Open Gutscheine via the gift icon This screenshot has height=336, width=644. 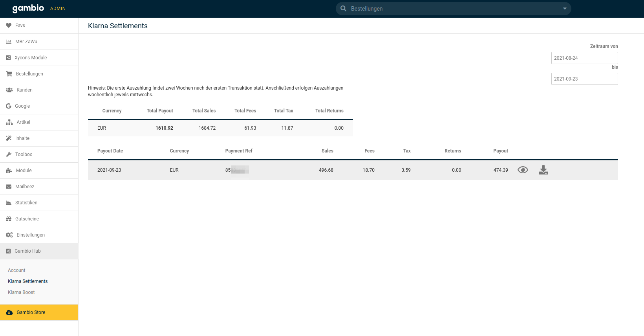click(x=9, y=219)
